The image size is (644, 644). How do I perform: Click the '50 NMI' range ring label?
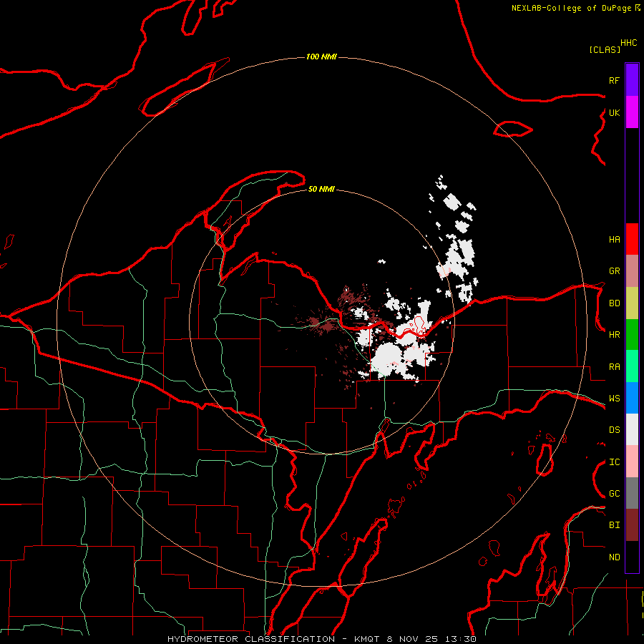pos(321,189)
